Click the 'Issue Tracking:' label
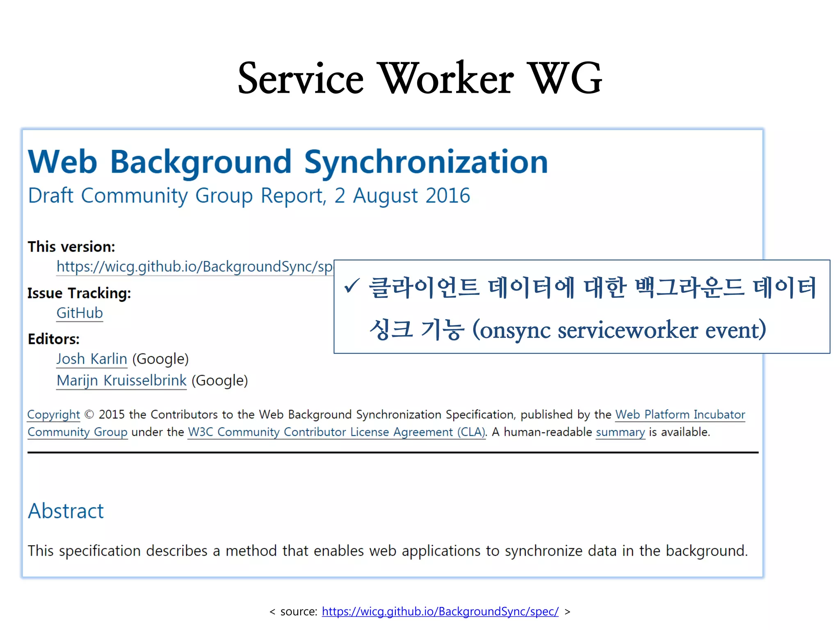The width and height of the screenshot is (840, 630). [x=79, y=293]
